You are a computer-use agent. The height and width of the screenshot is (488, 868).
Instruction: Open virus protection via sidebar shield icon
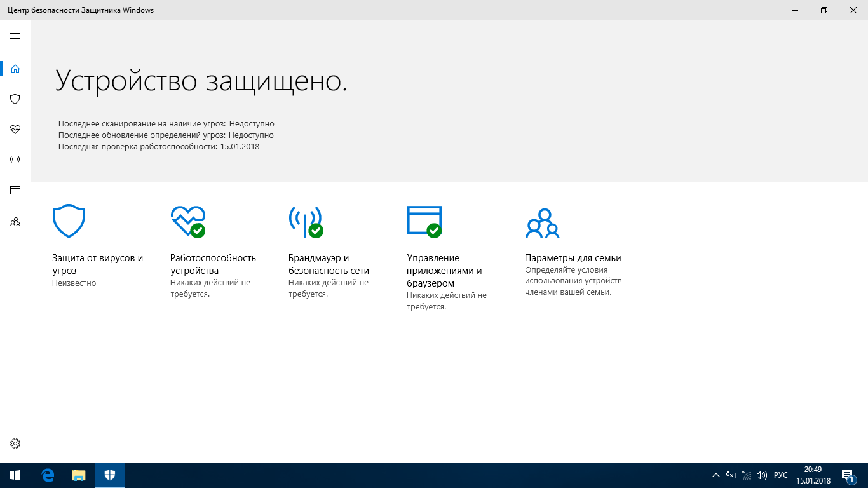[15, 99]
